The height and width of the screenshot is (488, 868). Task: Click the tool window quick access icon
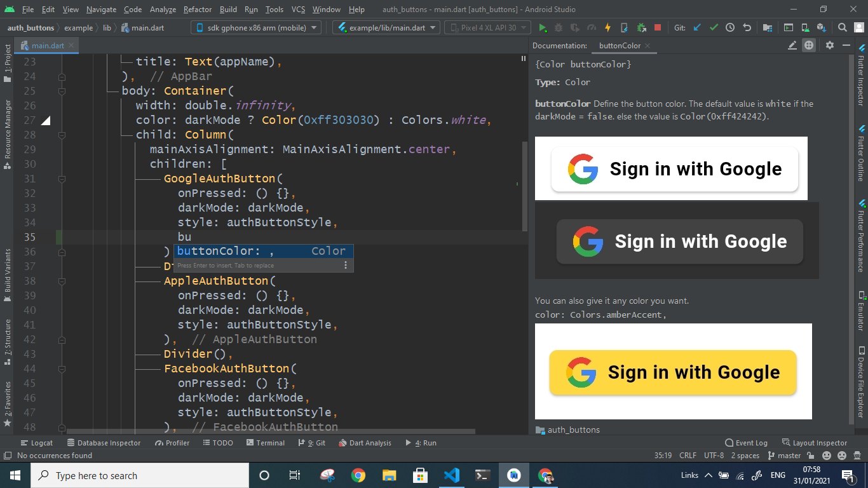7,456
